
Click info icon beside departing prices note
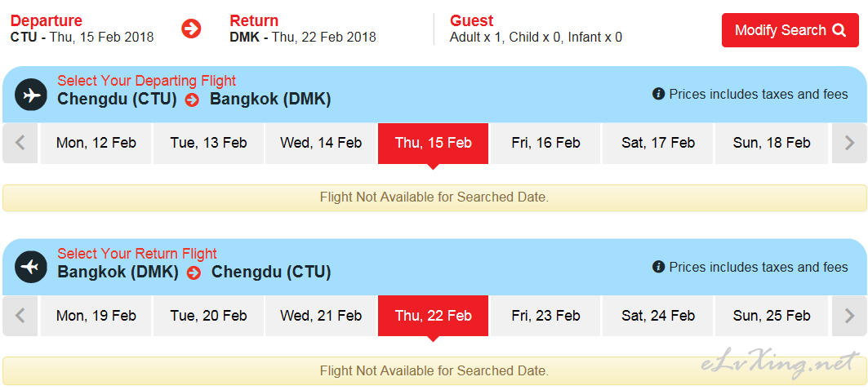658,94
